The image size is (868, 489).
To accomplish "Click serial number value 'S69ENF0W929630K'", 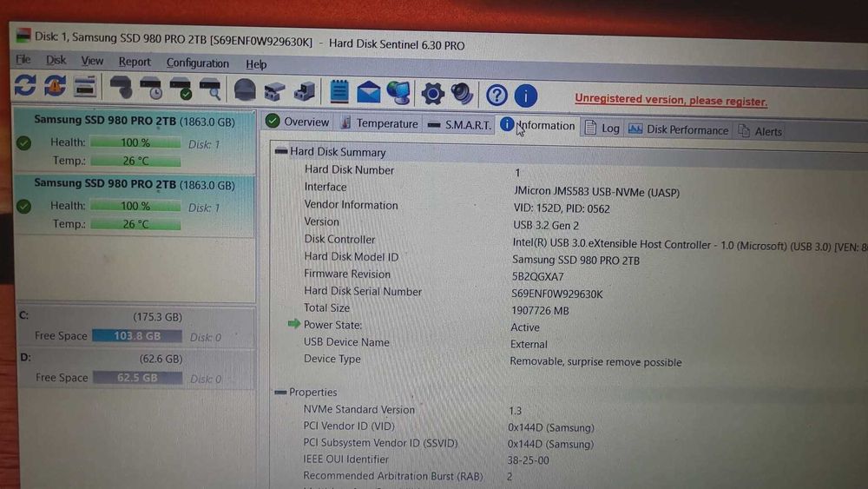I will pos(557,294).
